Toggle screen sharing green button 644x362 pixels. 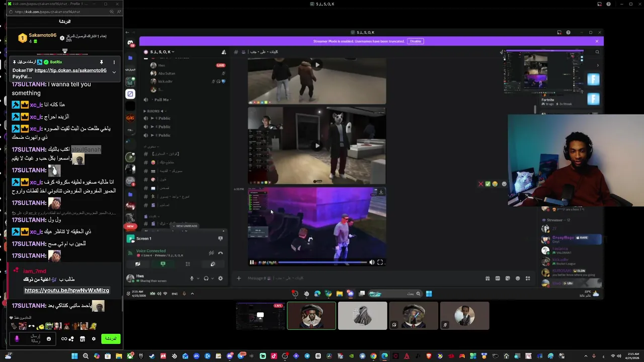point(163,264)
